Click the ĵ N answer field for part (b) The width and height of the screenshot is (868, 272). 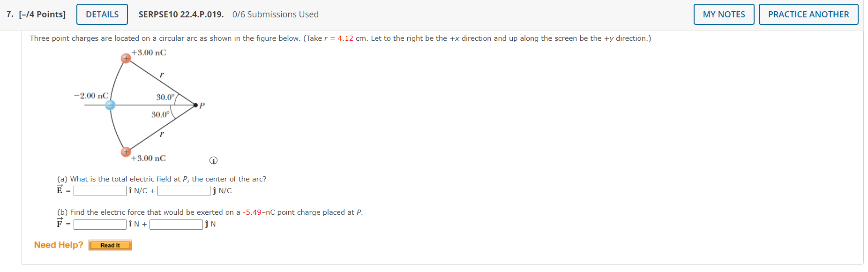176,225
